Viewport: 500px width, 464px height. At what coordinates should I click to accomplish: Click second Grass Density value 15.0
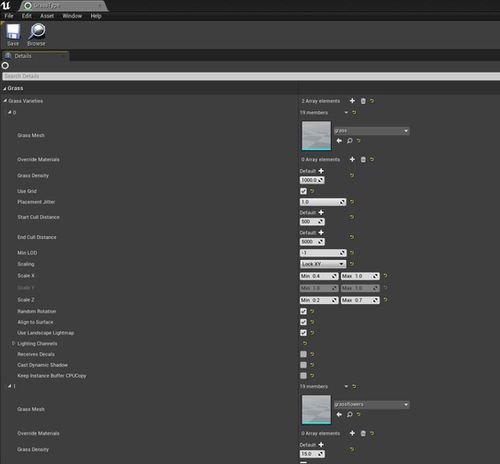[x=312, y=454]
